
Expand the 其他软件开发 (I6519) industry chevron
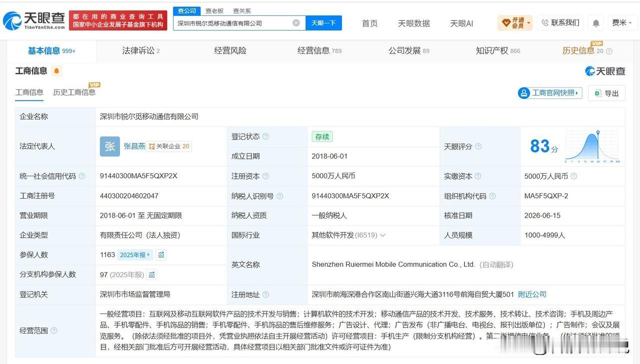[x=383, y=235]
